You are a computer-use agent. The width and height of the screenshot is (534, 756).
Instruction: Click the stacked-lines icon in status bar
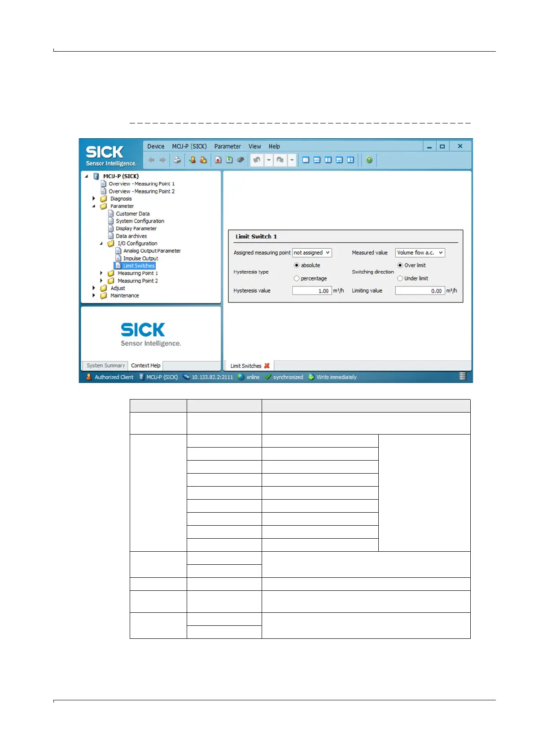click(463, 376)
